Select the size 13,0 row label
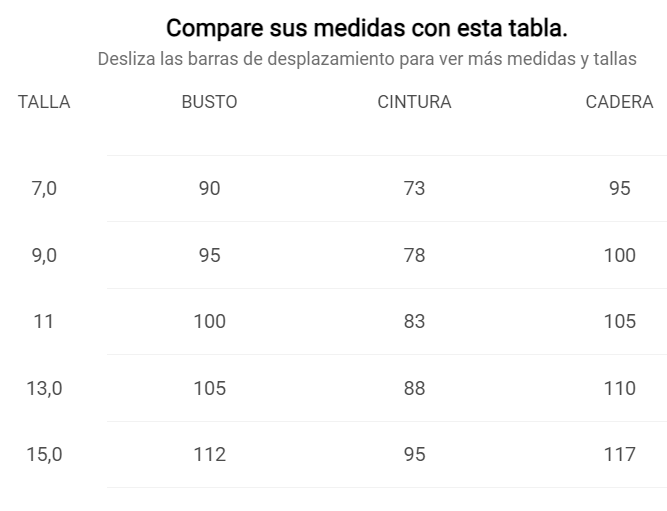 (44, 388)
